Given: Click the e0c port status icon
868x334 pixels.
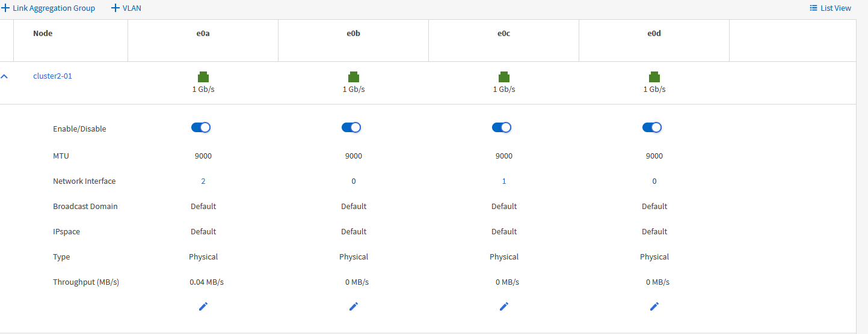Looking at the screenshot, I should pos(504,77).
